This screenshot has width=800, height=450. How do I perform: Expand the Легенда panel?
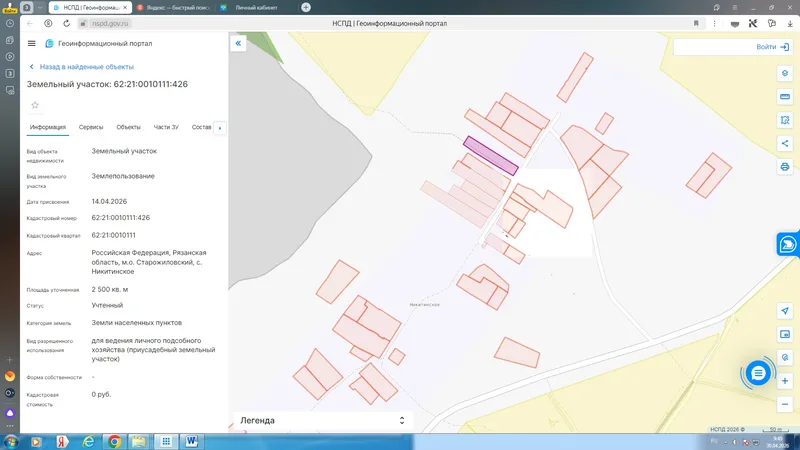[322, 420]
